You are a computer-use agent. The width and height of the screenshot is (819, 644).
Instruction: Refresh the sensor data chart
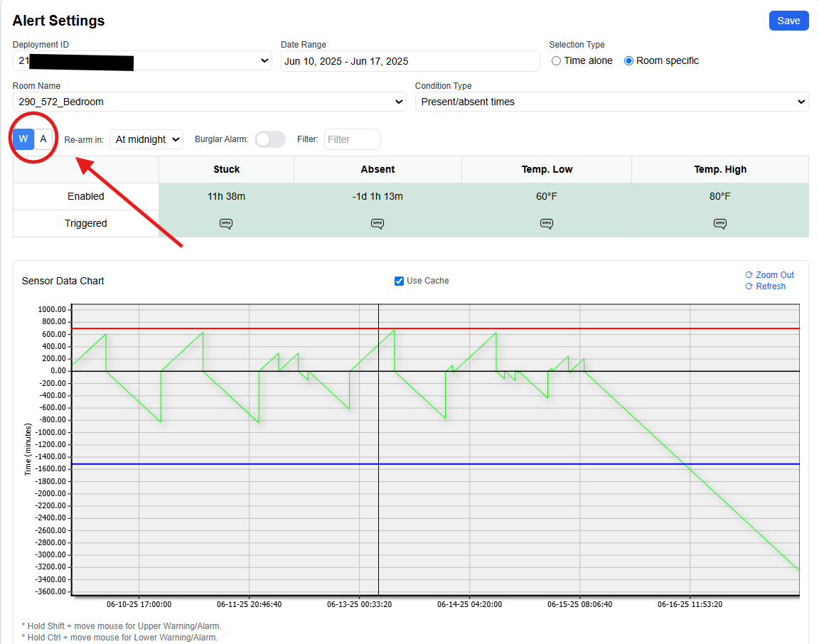[x=766, y=286]
